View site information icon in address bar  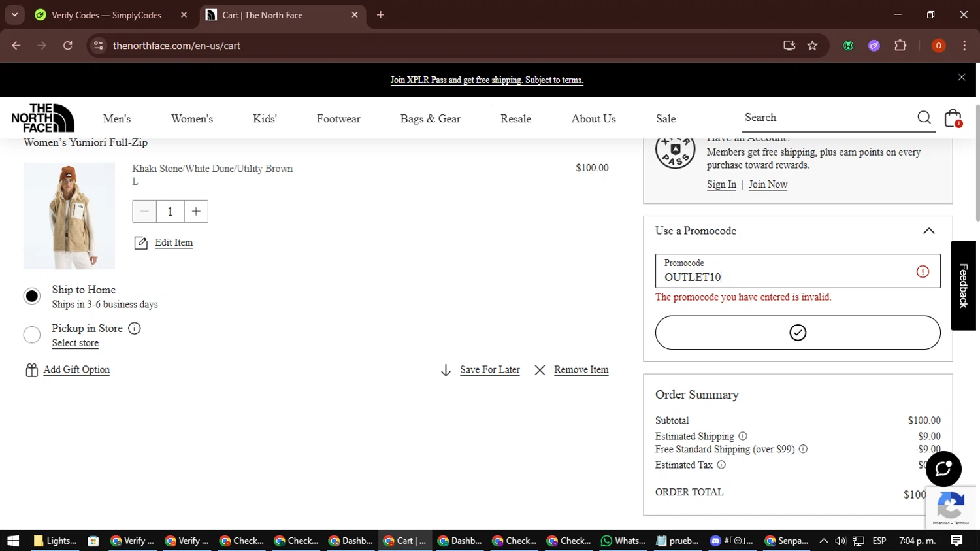(99, 46)
